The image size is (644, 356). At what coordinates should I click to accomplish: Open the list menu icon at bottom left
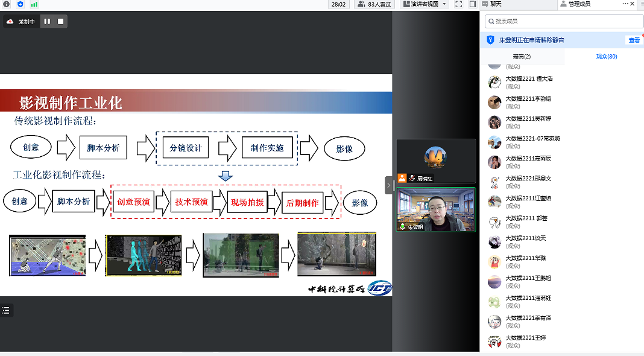6,310
